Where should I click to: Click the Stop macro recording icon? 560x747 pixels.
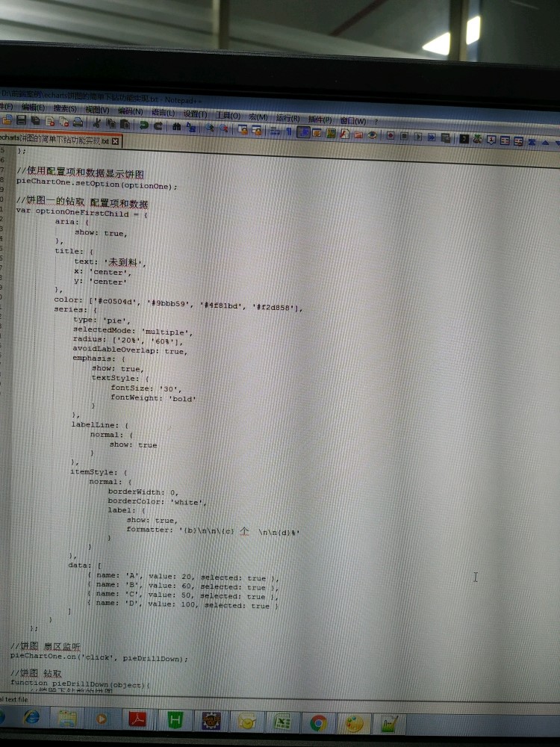404,136
